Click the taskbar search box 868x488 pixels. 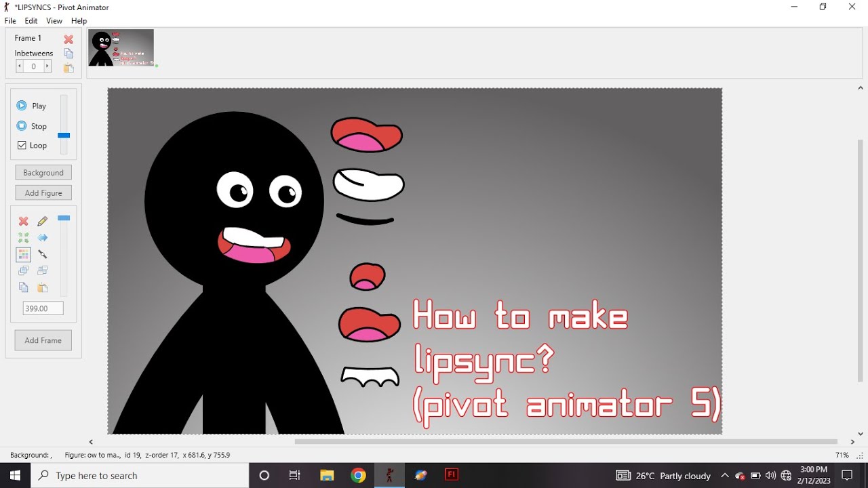[140, 475]
